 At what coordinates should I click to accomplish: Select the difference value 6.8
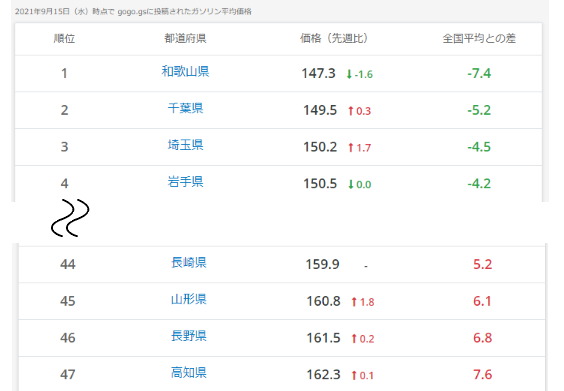click(x=482, y=338)
